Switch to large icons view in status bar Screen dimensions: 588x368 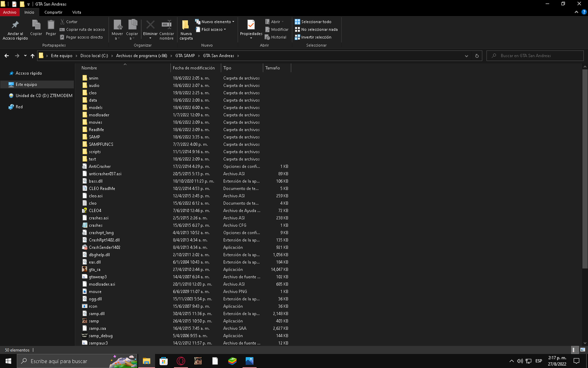[x=582, y=350]
